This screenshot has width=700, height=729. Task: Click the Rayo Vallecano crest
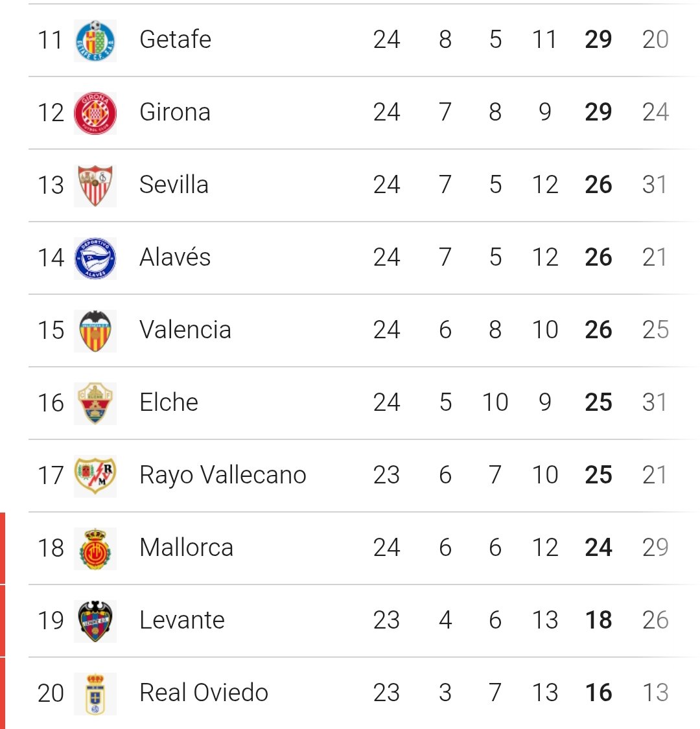[x=95, y=476]
